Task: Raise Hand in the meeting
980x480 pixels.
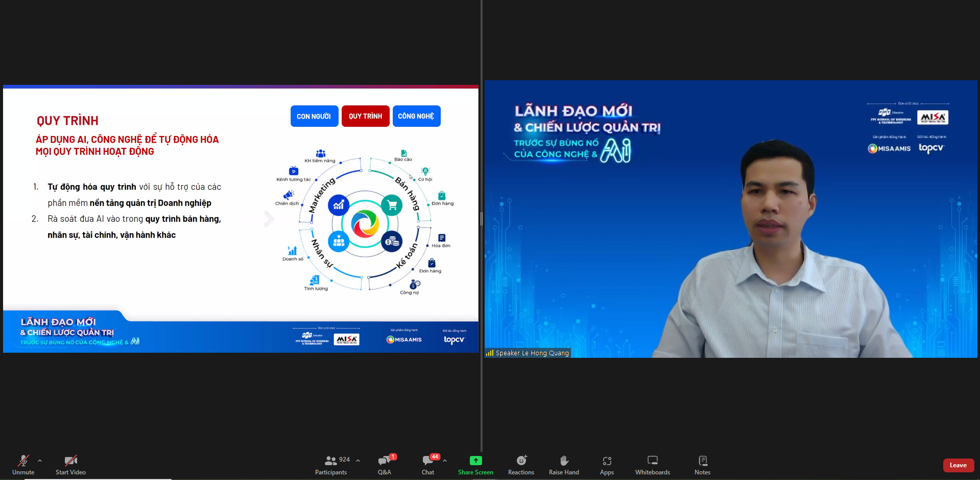Action: click(564, 464)
